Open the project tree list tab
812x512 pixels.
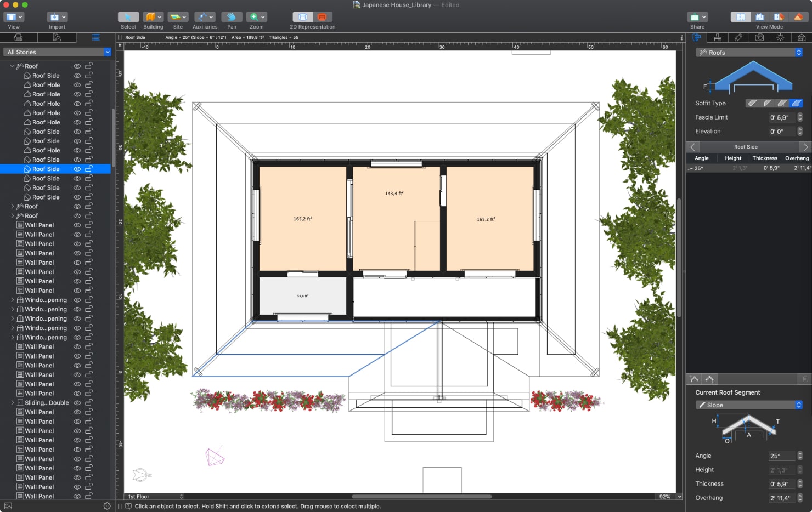[x=95, y=37]
